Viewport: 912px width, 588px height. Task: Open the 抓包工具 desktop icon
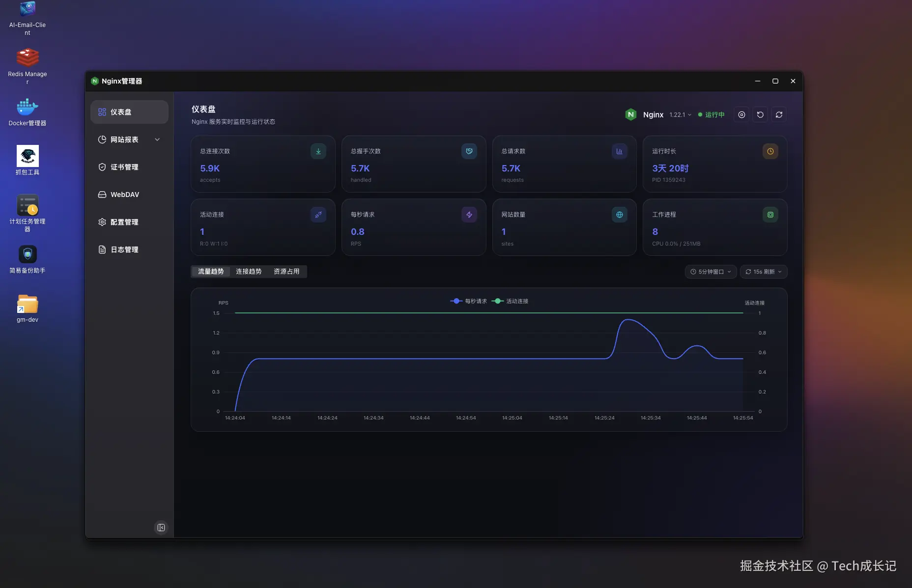[x=28, y=161]
